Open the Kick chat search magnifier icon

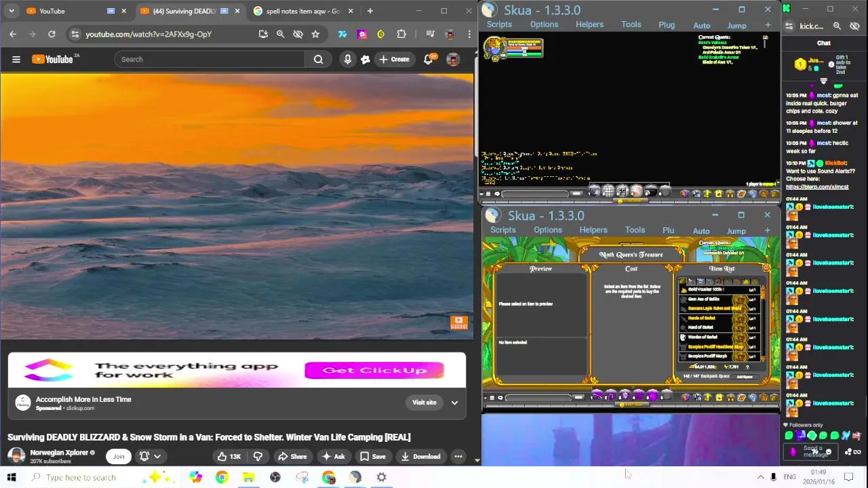click(837, 26)
